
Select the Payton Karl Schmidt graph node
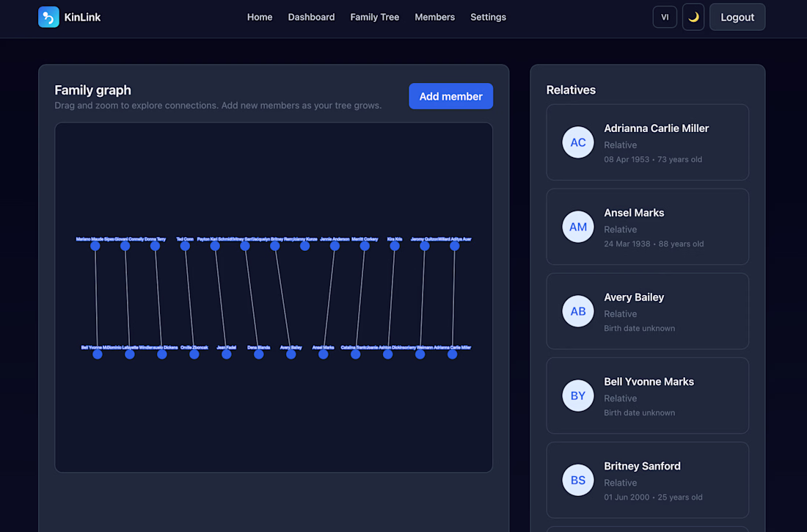[215, 246]
